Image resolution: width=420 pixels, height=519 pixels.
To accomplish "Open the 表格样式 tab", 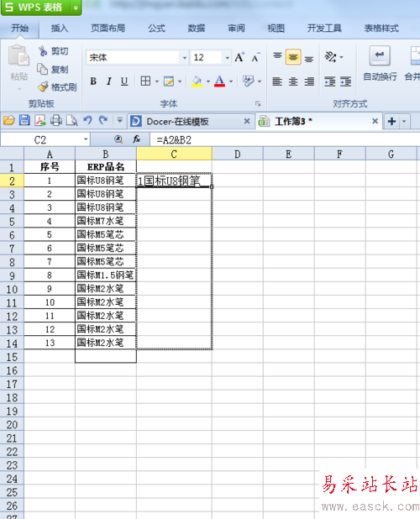I will coord(381,29).
